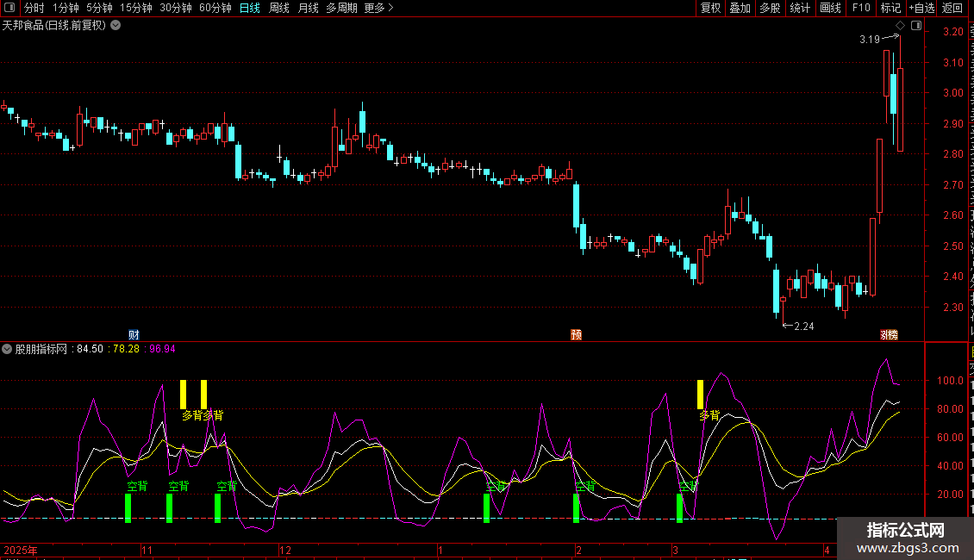Expand the 股朋指标网 indicator dropdown arrow
Screen dimensions: 974x560
[x=8, y=349]
